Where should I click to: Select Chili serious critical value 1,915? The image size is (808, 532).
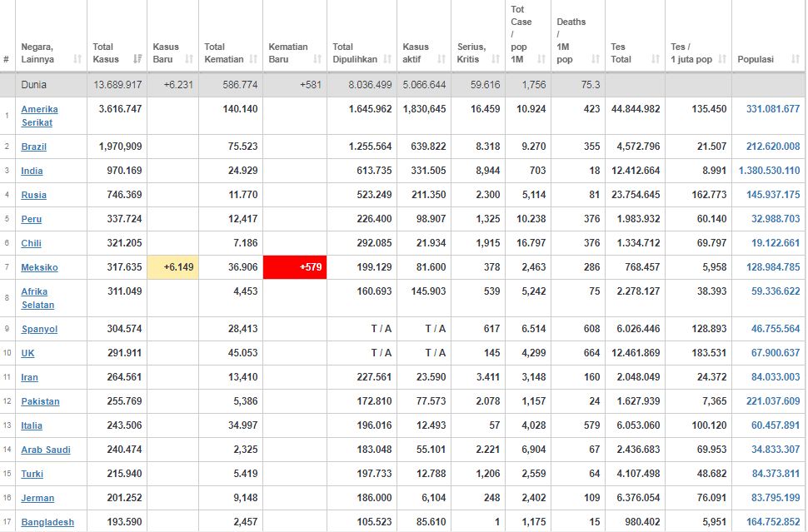click(488, 244)
